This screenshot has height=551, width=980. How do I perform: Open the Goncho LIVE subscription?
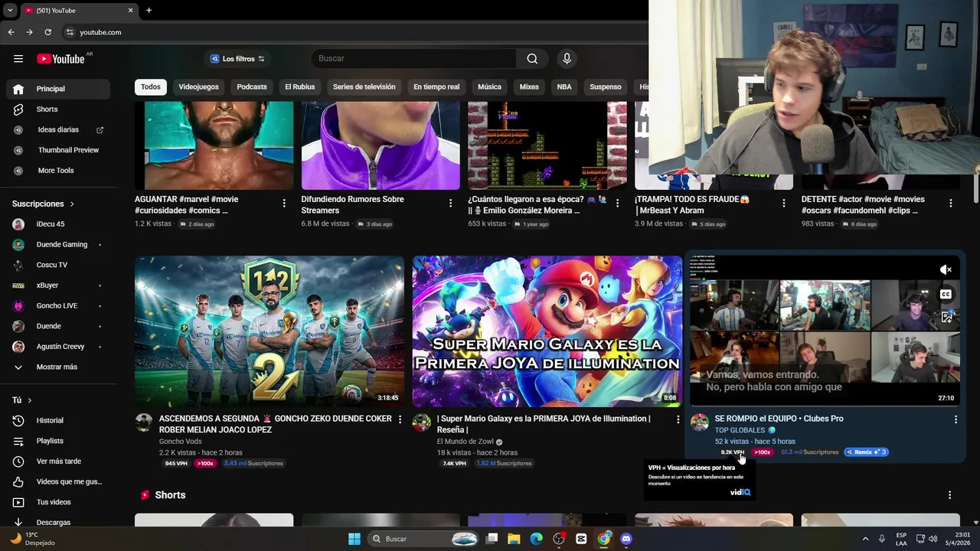[58, 305]
